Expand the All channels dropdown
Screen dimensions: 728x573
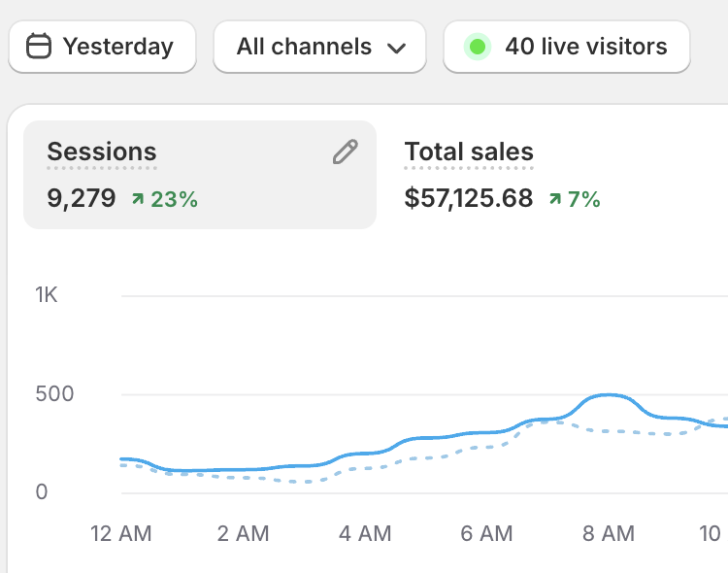tap(319, 47)
